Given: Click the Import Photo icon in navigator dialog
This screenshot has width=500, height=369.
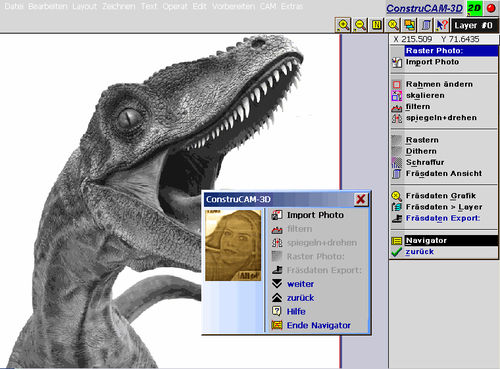Looking at the screenshot, I should 277,215.
